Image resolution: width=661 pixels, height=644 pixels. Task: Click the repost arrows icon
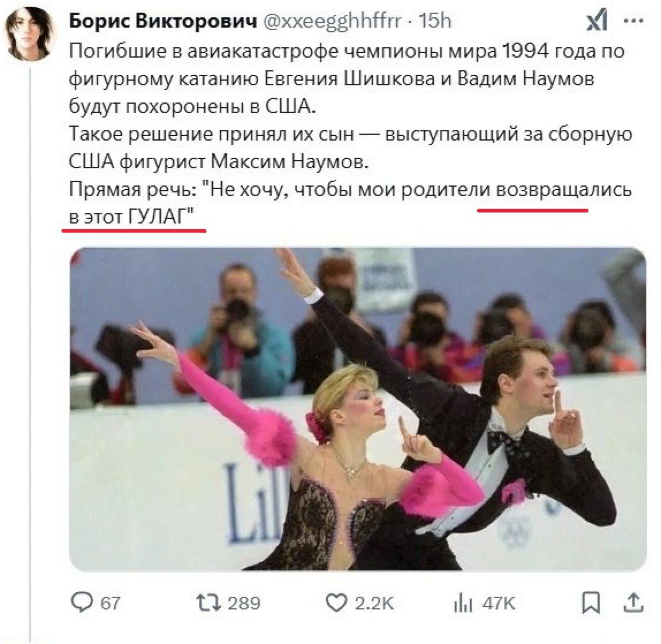[x=208, y=603]
